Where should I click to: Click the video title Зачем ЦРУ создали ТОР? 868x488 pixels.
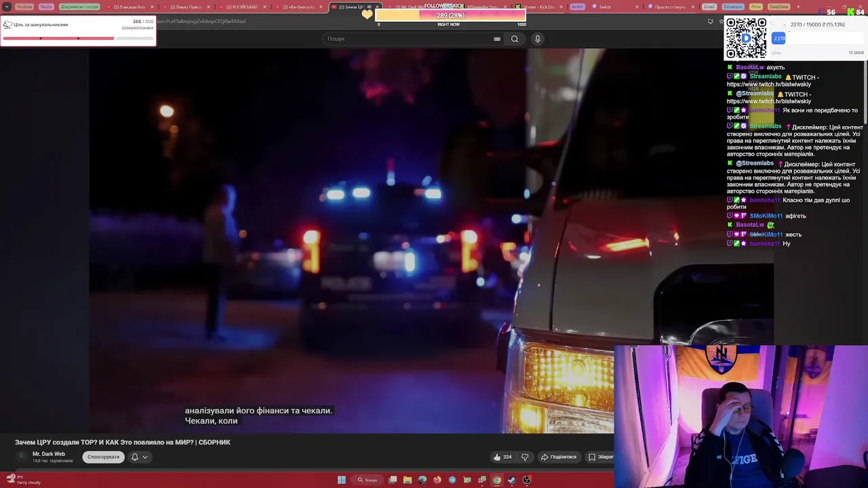(x=123, y=442)
